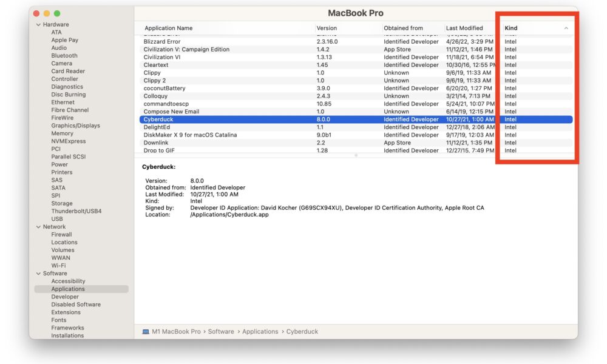Select Frameworks under Software

(68, 328)
